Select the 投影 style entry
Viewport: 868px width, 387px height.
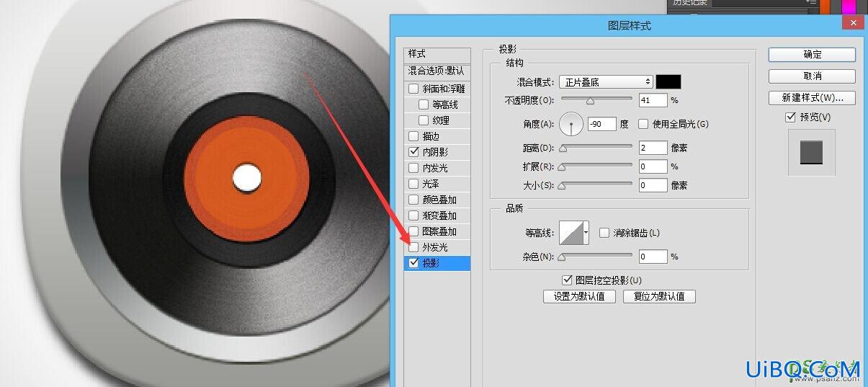[437, 263]
